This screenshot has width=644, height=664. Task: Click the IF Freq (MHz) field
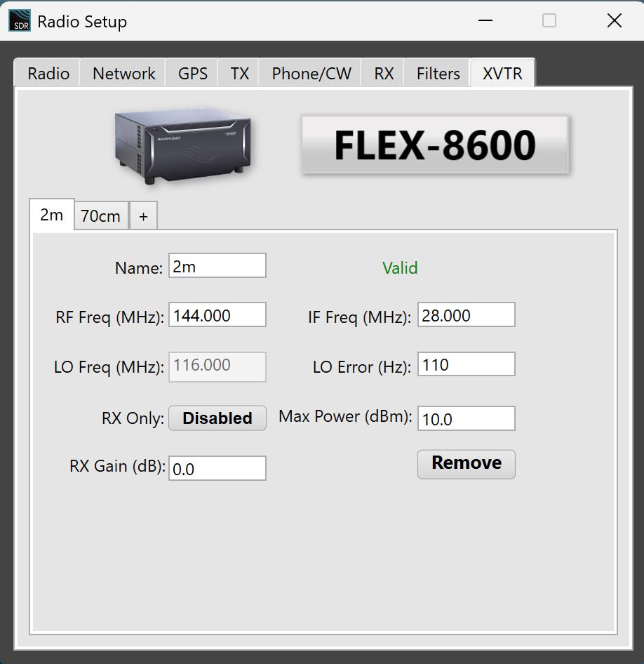pos(467,314)
